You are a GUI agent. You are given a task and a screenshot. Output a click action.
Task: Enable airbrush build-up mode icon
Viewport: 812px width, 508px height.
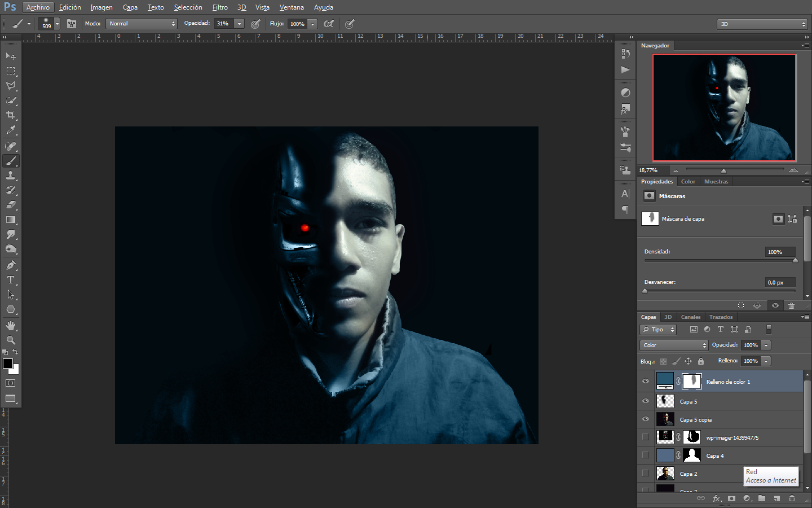coord(329,24)
